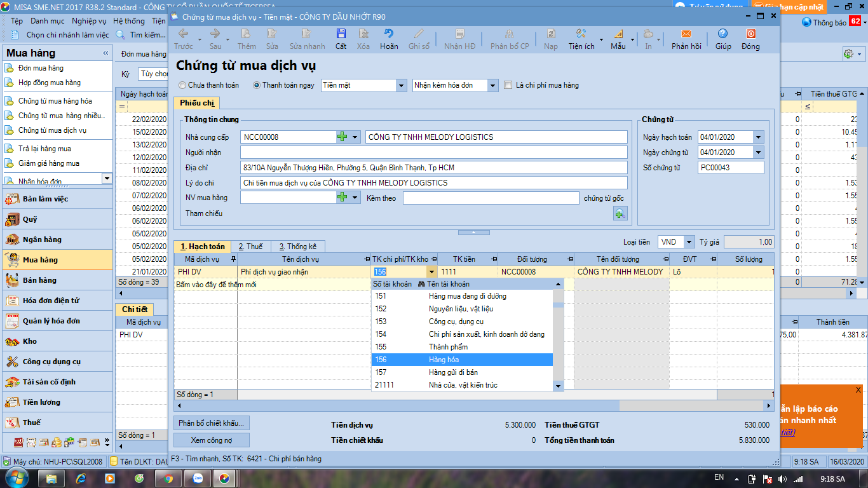Click green plus next to NV mua hàng

pos(342,198)
